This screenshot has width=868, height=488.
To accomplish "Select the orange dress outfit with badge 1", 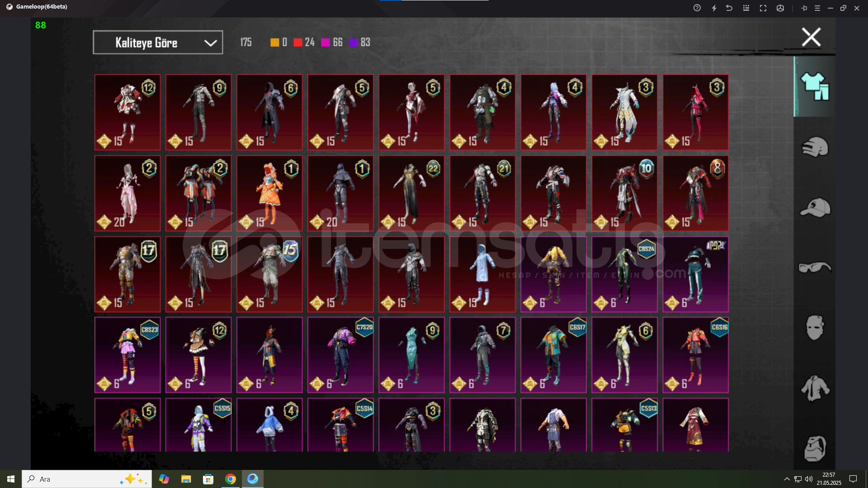I will [269, 193].
